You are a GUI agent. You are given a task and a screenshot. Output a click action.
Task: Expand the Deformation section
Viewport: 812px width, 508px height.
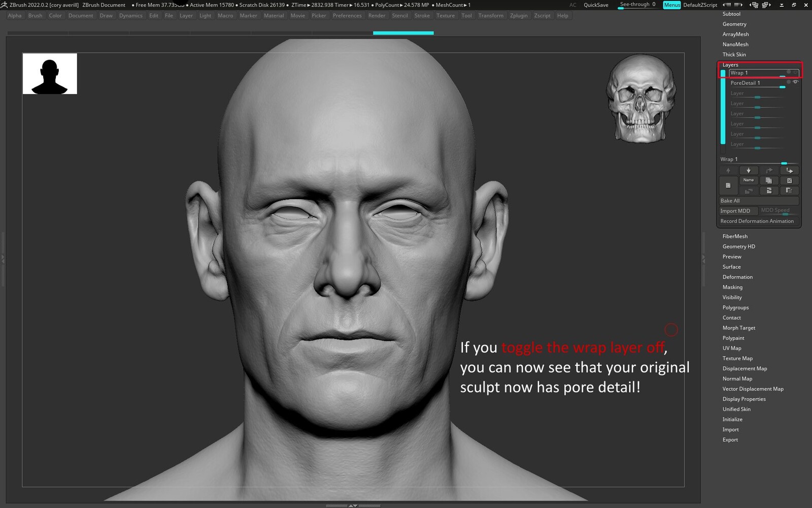coord(737,277)
